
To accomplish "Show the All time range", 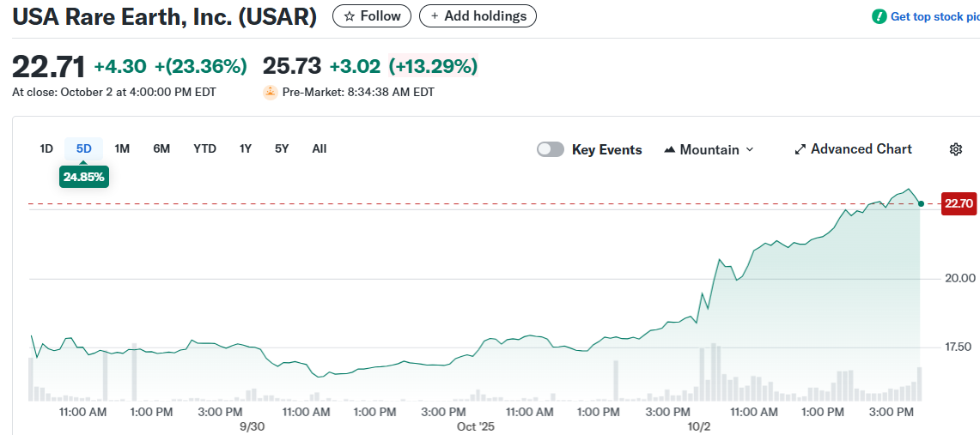I will click(x=320, y=148).
